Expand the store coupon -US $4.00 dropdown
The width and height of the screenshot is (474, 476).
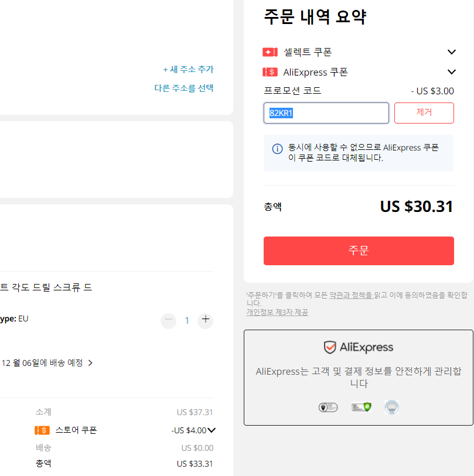212,430
